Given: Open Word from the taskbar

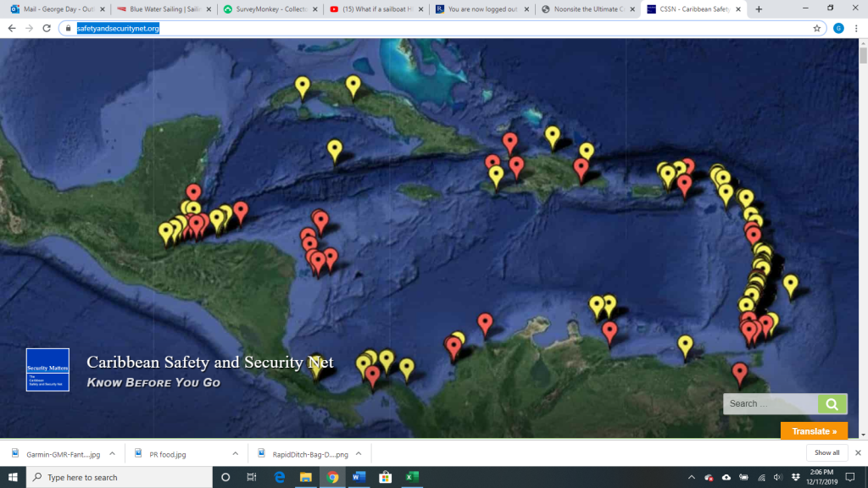Looking at the screenshot, I should click(357, 477).
